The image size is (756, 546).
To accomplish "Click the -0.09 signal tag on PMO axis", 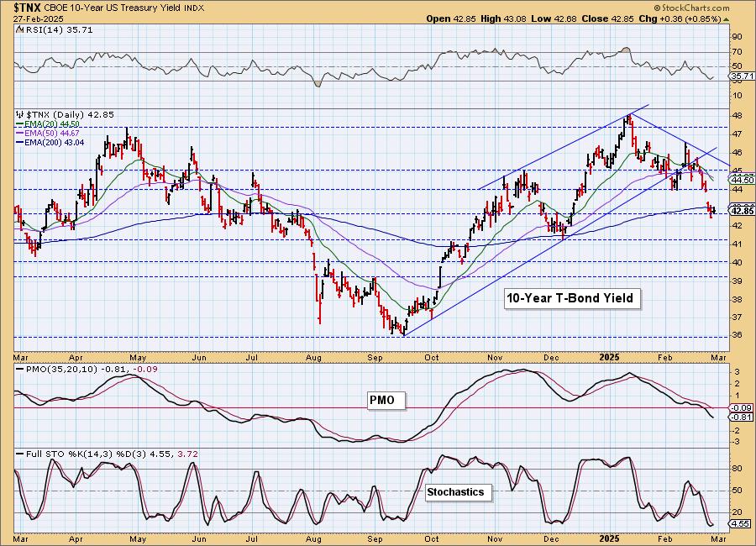I will click(741, 408).
